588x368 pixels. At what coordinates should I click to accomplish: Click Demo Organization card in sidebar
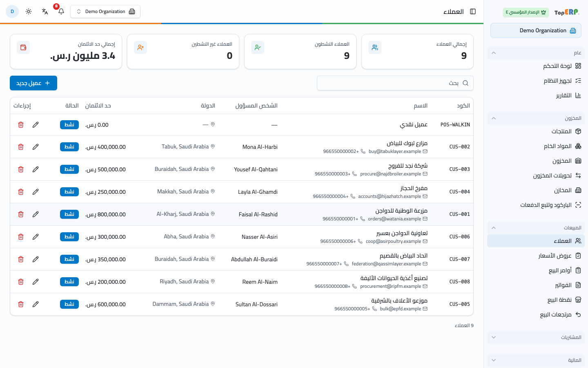coord(536,31)
